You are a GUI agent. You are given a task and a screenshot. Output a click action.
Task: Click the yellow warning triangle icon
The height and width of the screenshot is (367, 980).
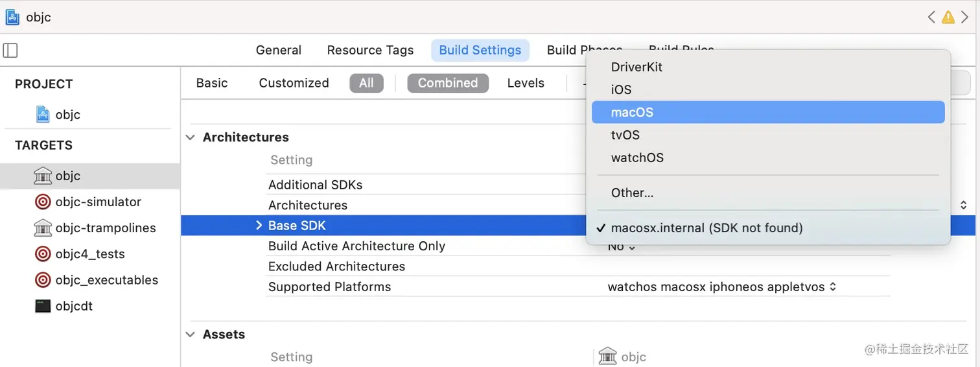tap(948, 18)
